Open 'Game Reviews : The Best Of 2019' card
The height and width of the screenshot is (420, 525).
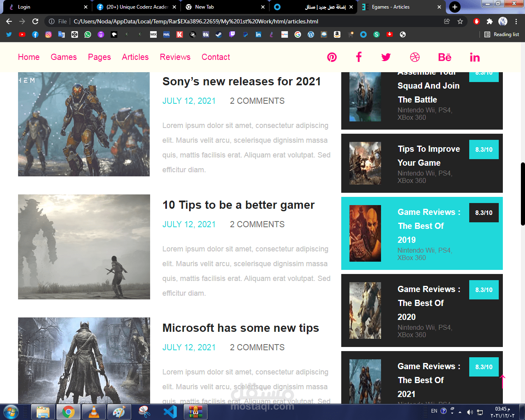(x=422, y=233)
